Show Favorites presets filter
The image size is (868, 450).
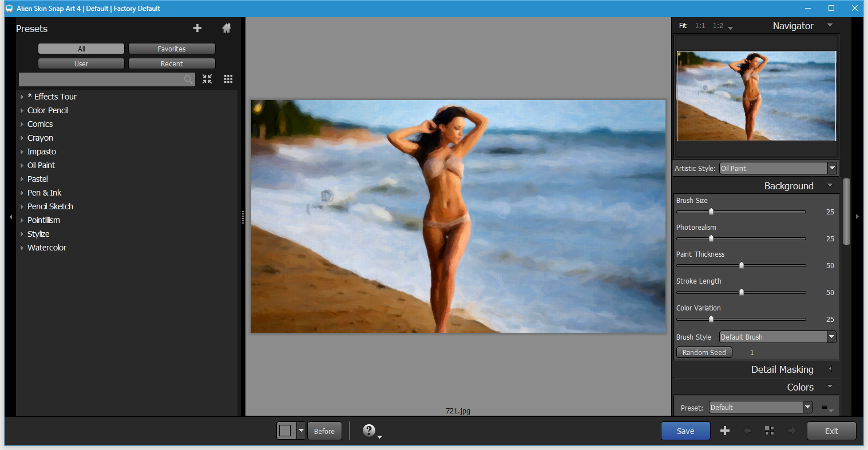172,49
